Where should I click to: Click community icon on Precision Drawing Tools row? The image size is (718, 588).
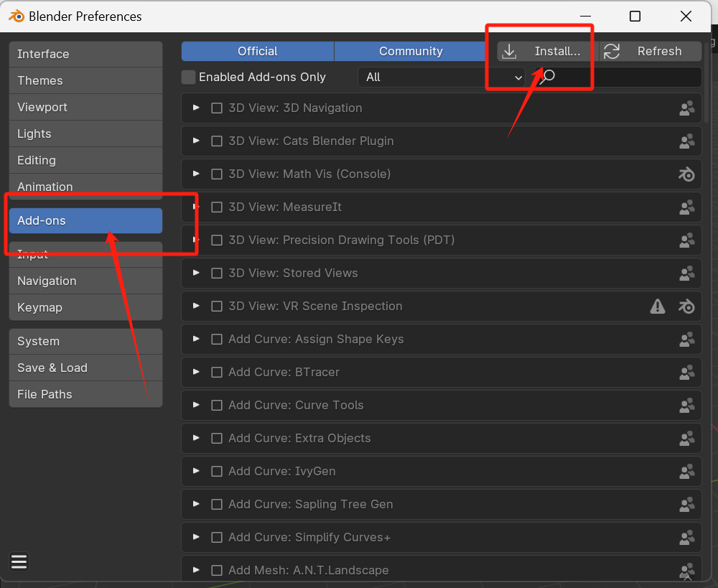pyautogui.click(x=686, y=240)
